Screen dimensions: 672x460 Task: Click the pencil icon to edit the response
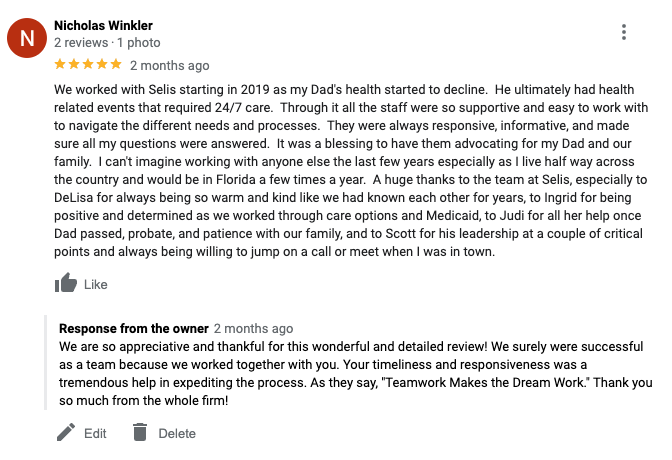coord(66,433)
